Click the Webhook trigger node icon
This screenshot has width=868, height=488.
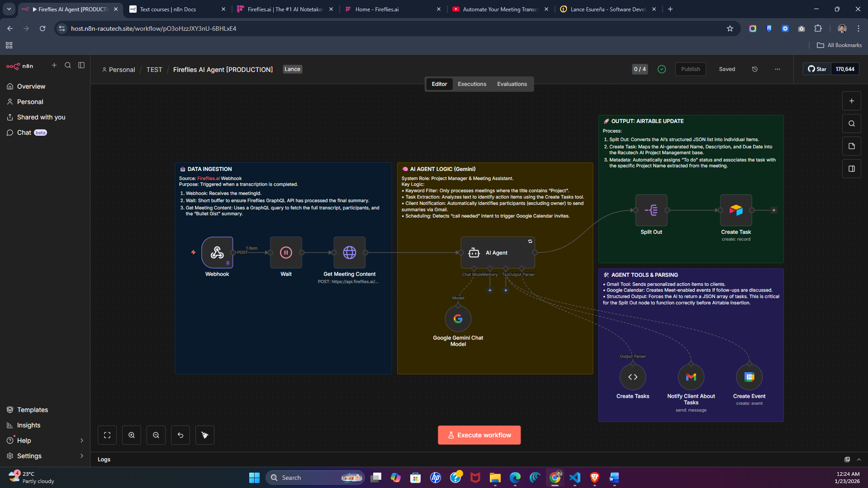217,252
